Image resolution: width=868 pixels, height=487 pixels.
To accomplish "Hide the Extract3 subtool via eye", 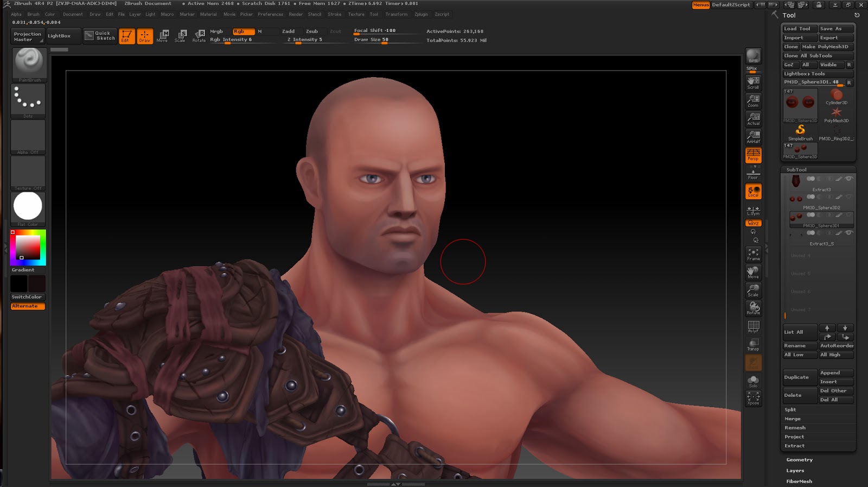I will click(849, 179).
